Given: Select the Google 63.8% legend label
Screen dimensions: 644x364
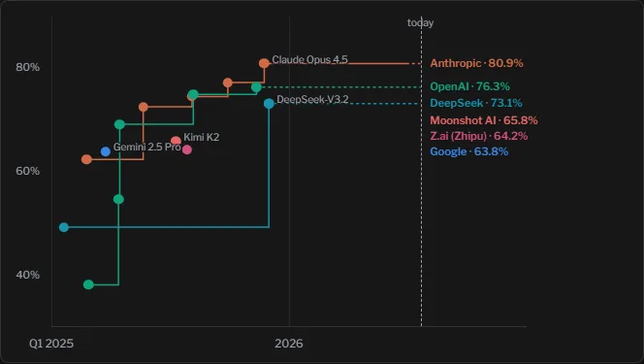Looking at the screenshot, I should 469,151.
